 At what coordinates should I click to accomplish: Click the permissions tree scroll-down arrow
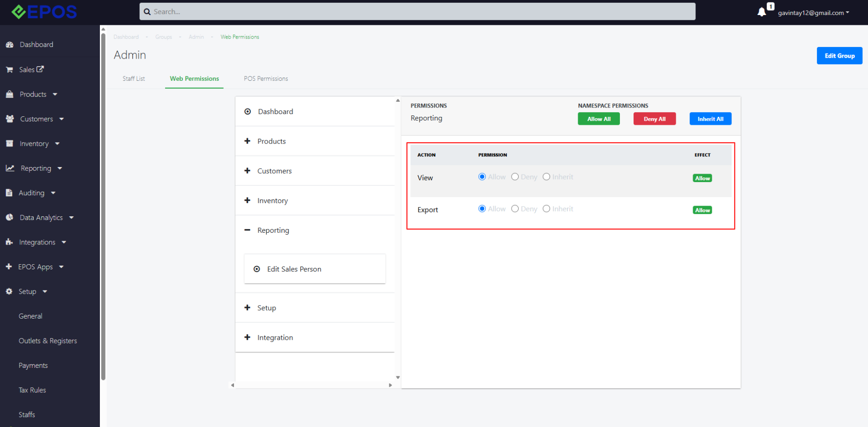pos(398,377)
